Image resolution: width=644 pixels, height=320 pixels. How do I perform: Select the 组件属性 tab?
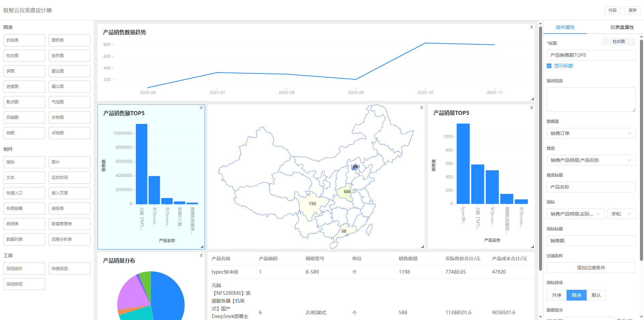(x=565, y=27)
